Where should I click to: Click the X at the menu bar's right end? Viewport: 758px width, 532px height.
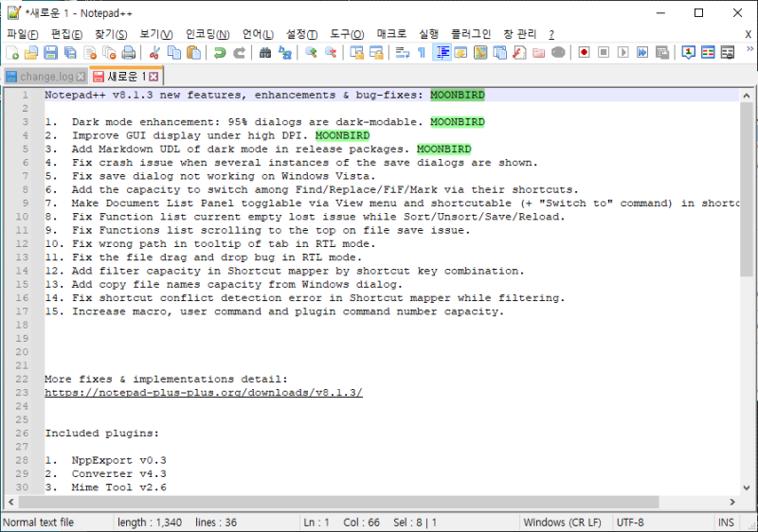click(749, 34)
